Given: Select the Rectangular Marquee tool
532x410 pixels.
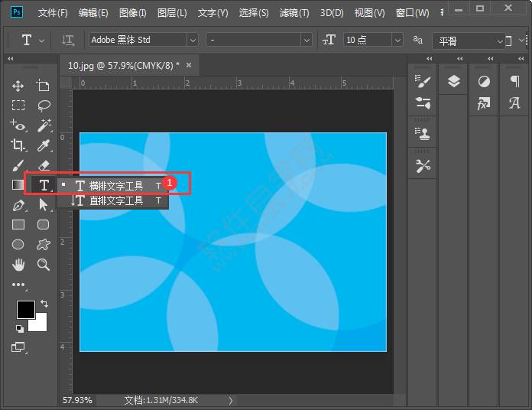Looking at the screenshot, I should coord(18,106).
